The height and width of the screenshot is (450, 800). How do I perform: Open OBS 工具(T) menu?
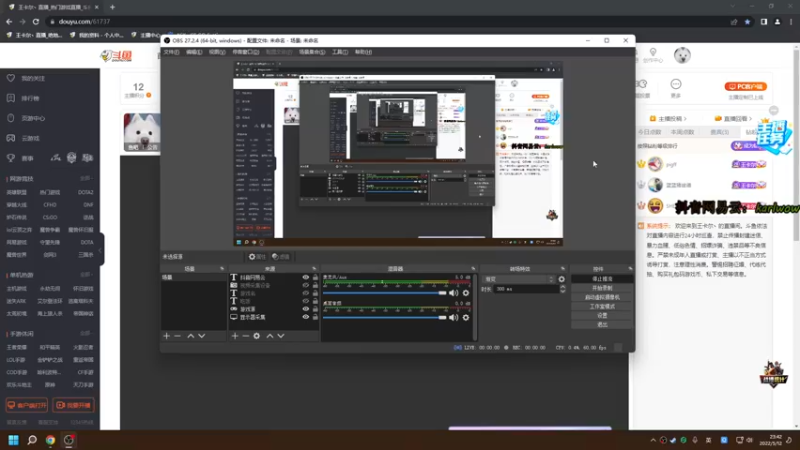point(340,52)
